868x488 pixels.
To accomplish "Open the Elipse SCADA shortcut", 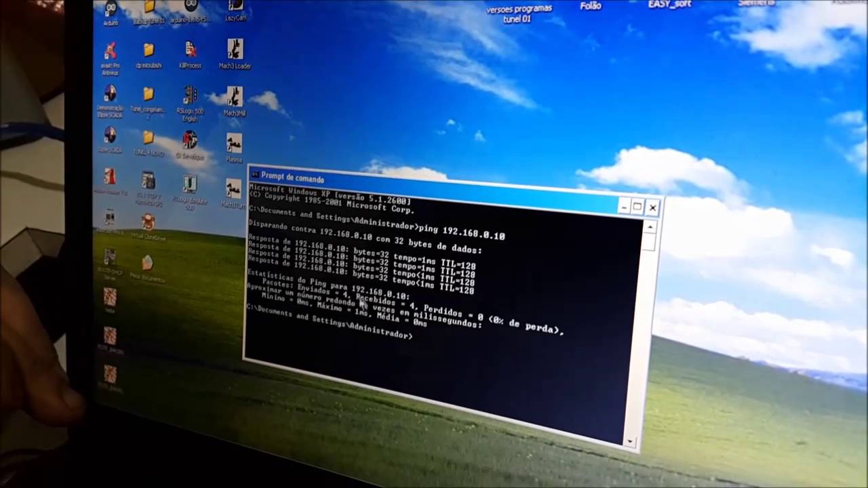I will tap(110, 140).
